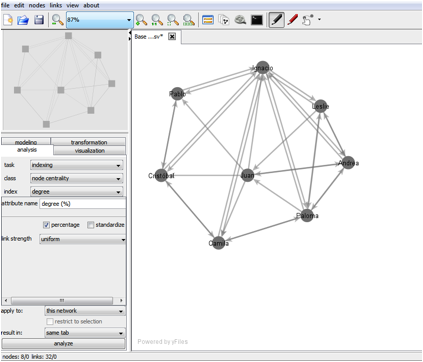This screenshot has height=362, width=423.
Task: Open the zoom level 87% dropdown
Action: (x=100, y=20)
